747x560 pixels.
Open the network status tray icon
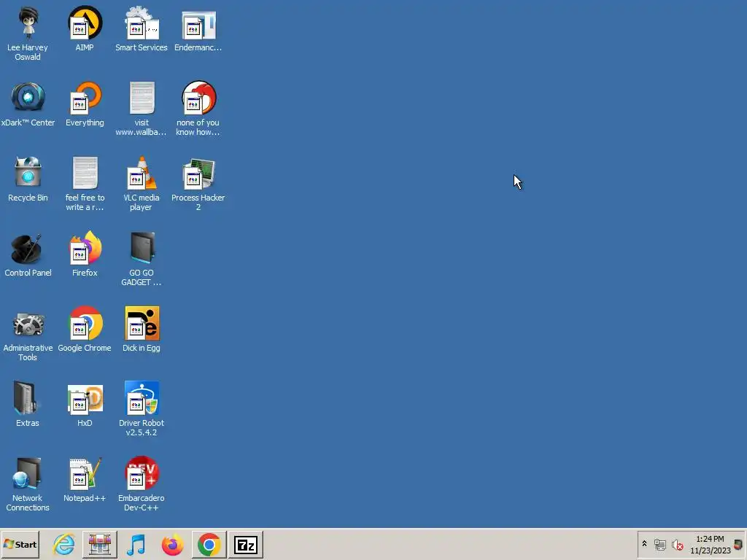pos(659,545)
